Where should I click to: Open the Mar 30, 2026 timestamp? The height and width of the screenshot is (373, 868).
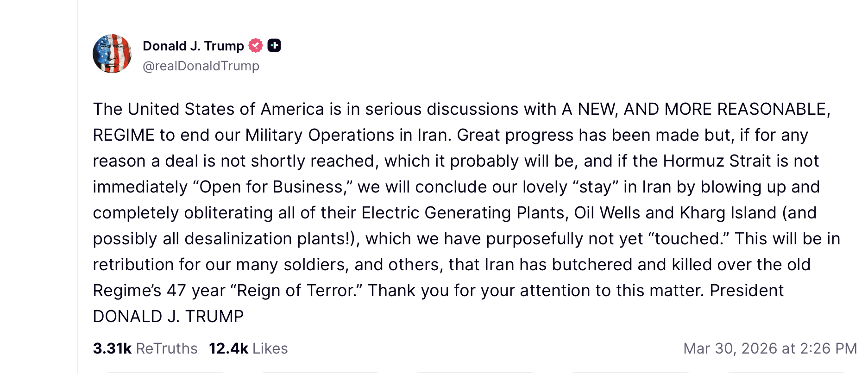point(770,348)
